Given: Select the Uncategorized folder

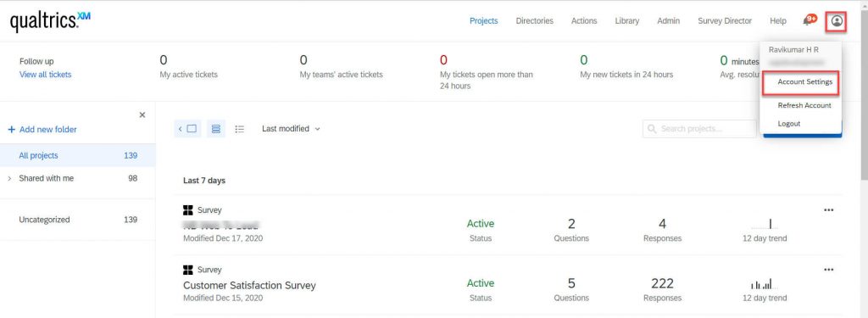Looking at the screenshot, I should point(77,220).
